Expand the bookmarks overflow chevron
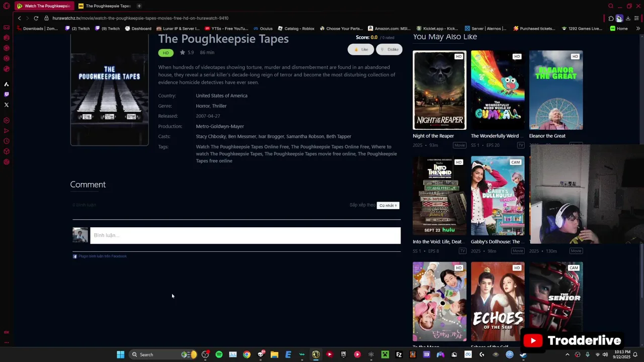Screen dimensions: 644x362 coord(638,29)
